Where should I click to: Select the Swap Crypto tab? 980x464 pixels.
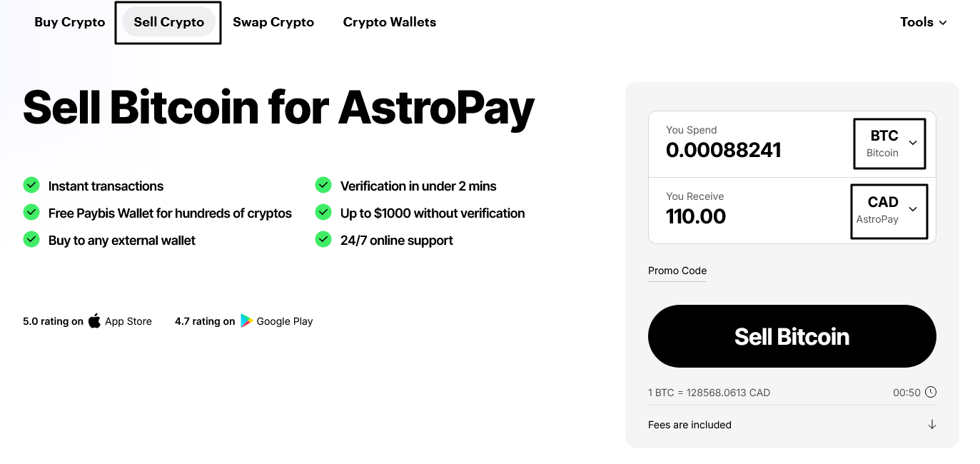coord(273,22)
